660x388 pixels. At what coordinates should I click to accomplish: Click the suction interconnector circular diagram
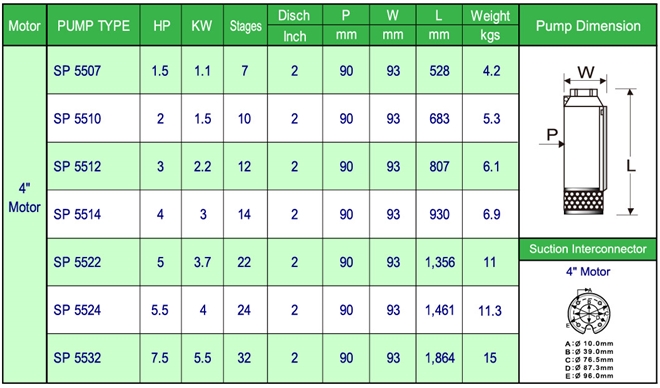[x=588, y=312]
